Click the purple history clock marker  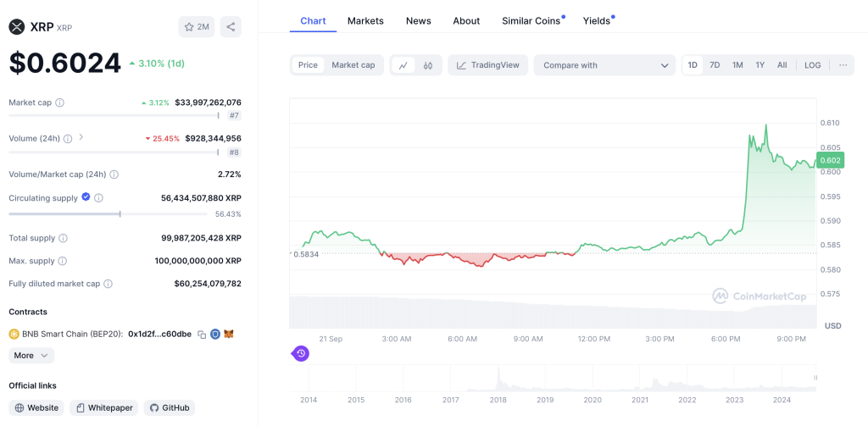[301, 353]
